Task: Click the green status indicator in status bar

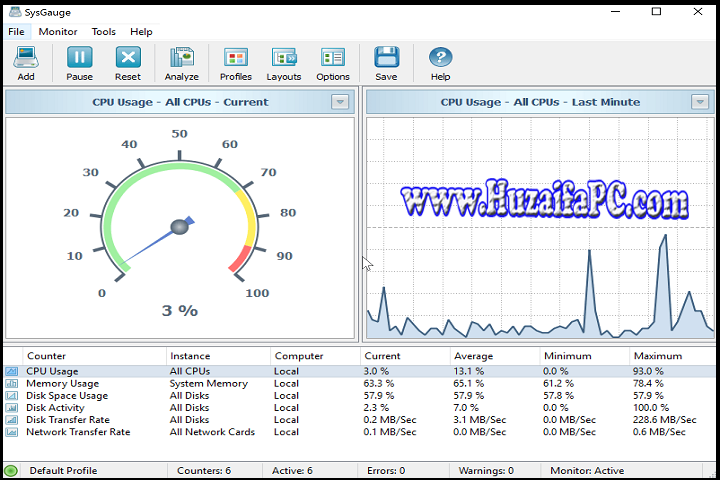Action: (x=11, y=470)
